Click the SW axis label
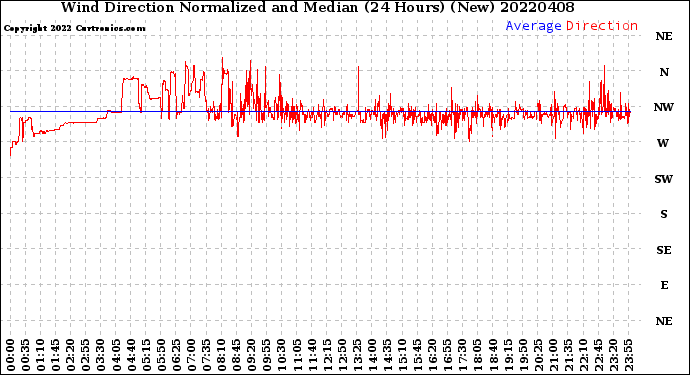 [x=664, y=179]
